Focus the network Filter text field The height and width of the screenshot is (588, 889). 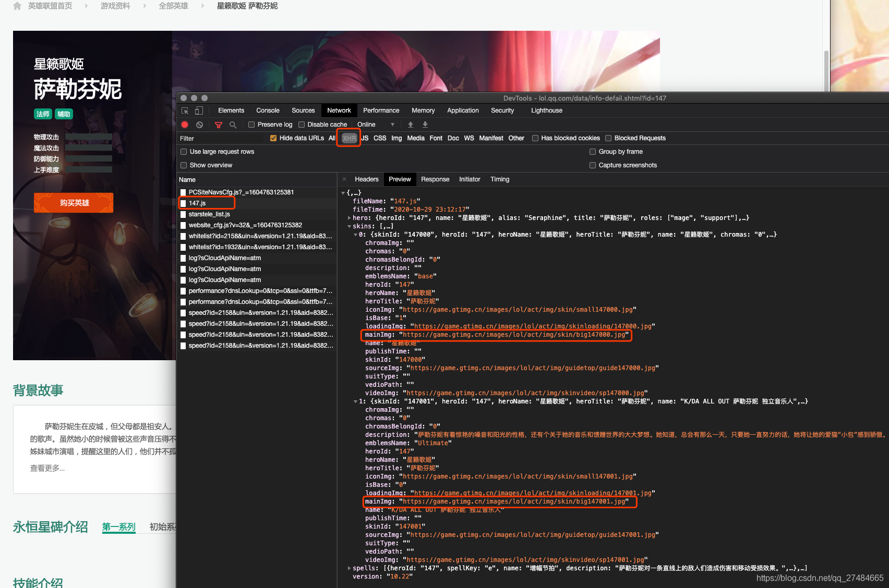222,138
